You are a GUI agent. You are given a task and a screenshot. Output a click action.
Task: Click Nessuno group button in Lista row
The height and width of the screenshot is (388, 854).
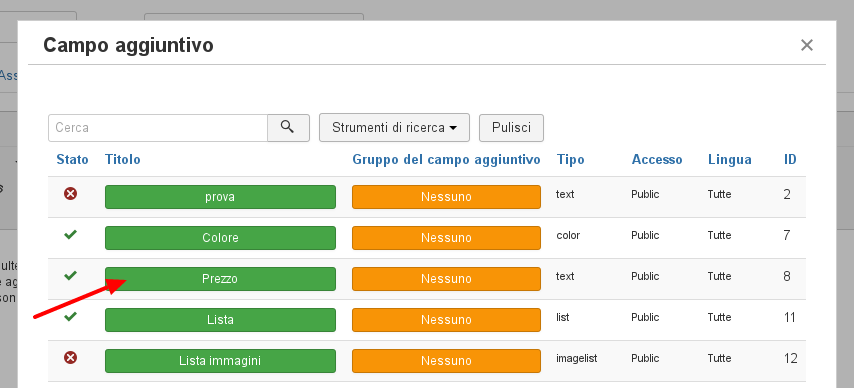pos(446,319)
